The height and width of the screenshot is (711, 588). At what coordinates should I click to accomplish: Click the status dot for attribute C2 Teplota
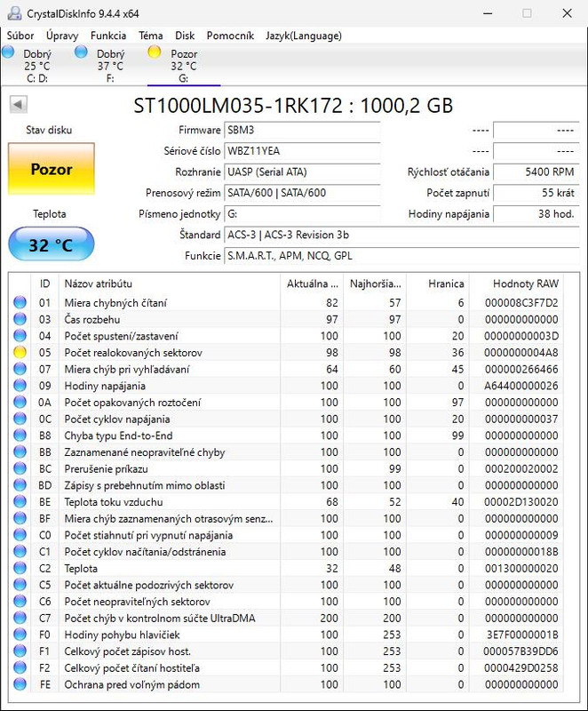tap(20, 568)
